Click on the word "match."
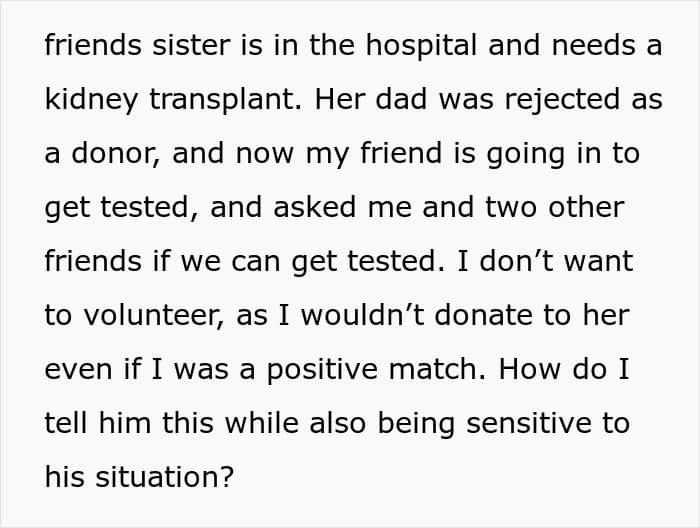This screenshot has width=700, height=528. tap(438, 369)
